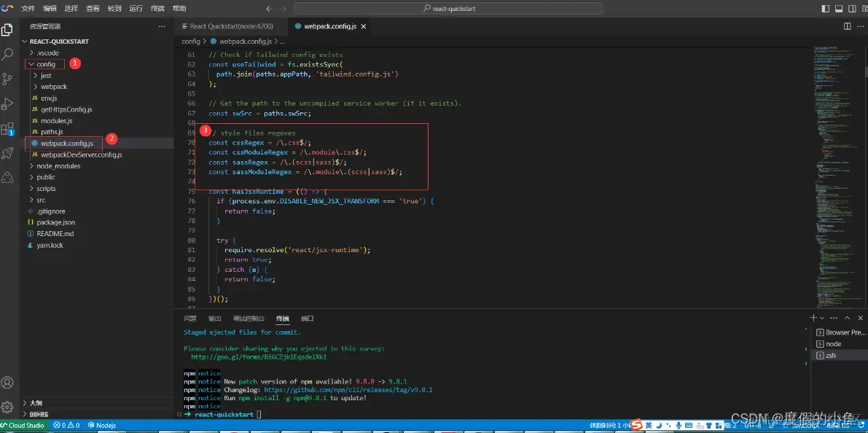Open the Search view in activity bar
868x433 pixels.
pos(7,54)
